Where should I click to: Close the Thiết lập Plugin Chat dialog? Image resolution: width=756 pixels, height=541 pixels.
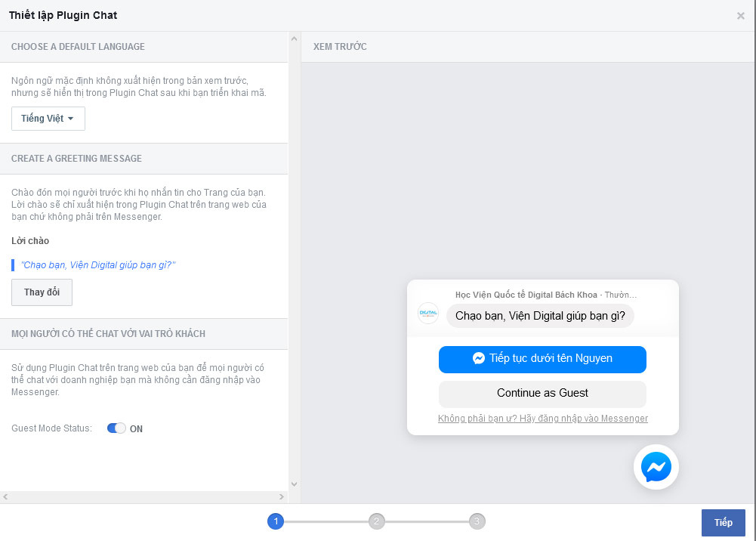tap(741, 16)
